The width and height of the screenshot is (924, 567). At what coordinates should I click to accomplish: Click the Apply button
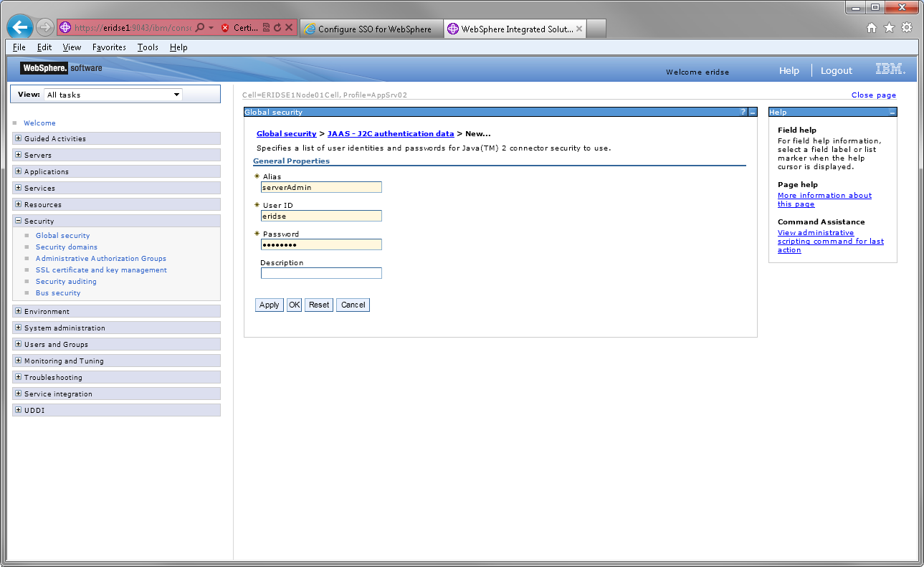269,305
